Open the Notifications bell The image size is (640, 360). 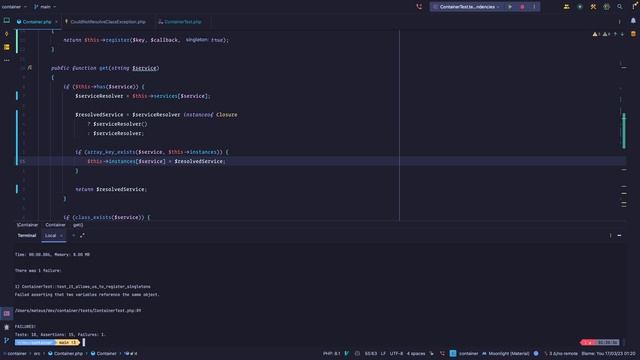[x=633, y=20]
